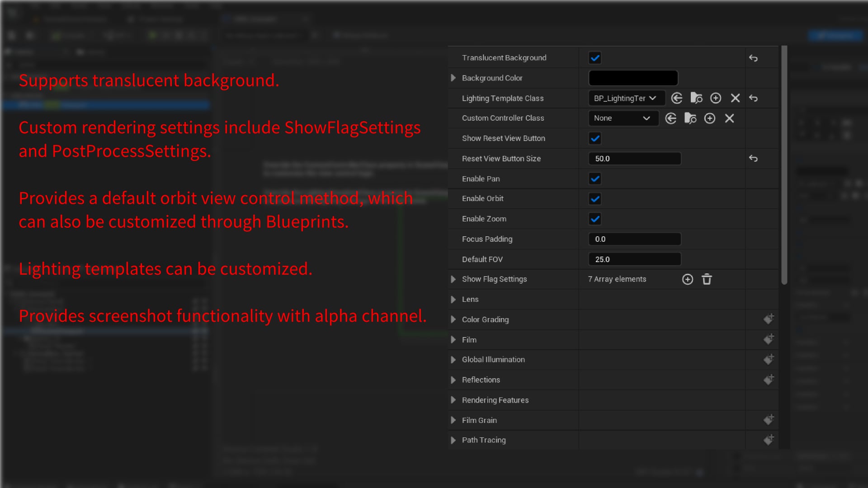Expand the Reflections section
Screen dimensions: 868x488
pos(453,380)
